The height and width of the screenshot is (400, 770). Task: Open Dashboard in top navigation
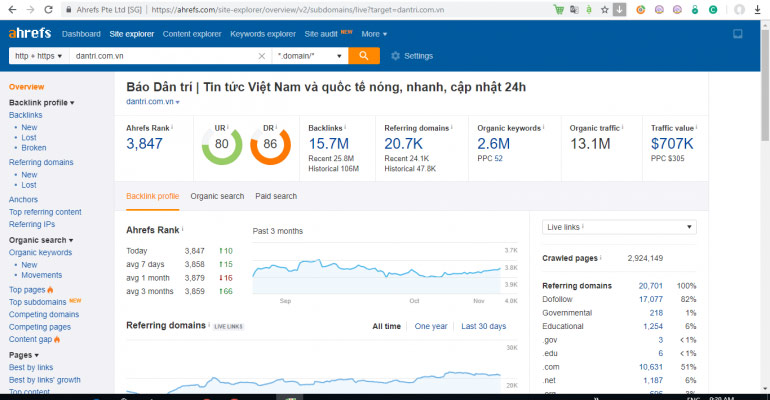pyautogui.click(x=81, y=34)
